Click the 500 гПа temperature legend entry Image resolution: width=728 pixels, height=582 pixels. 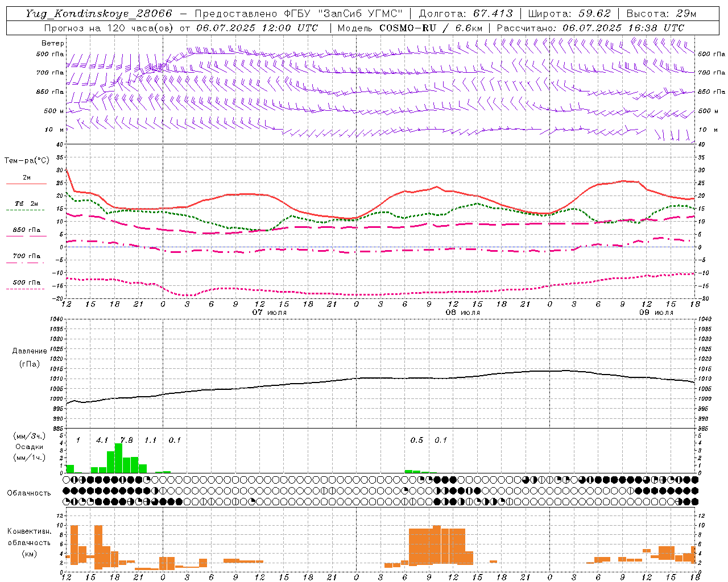tap(27, 282)
